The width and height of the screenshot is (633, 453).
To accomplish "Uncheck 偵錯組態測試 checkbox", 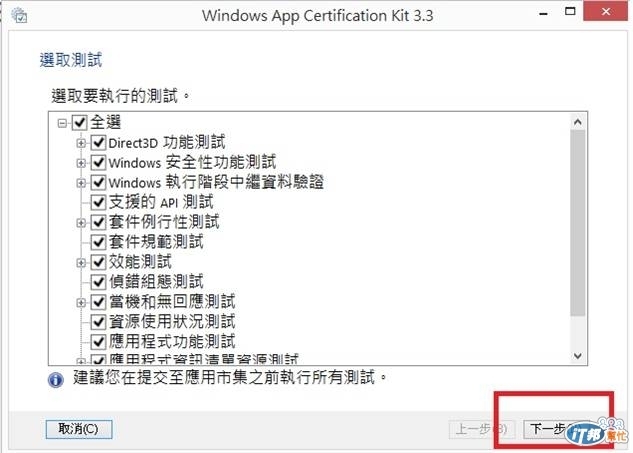I will [98, 281].
